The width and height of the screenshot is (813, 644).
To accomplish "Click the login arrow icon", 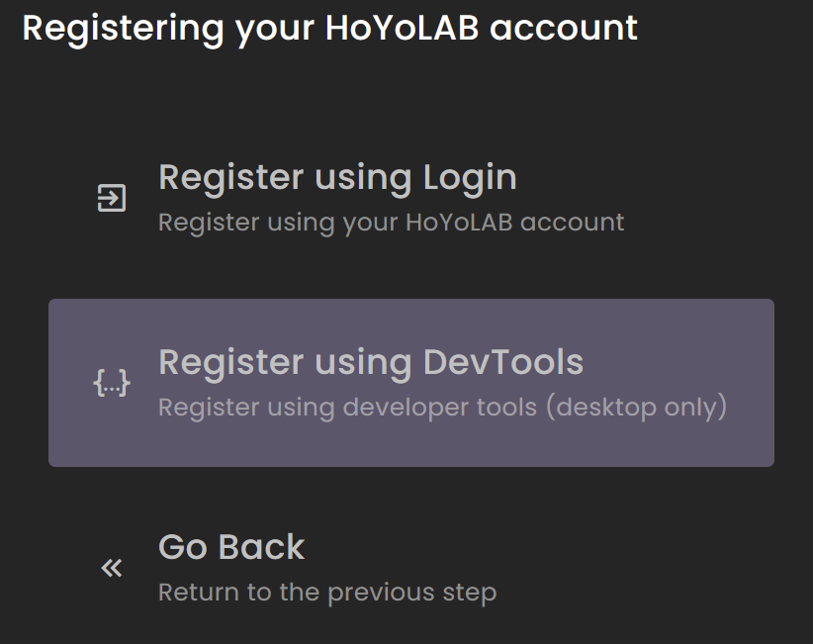I will pos(112,198).
